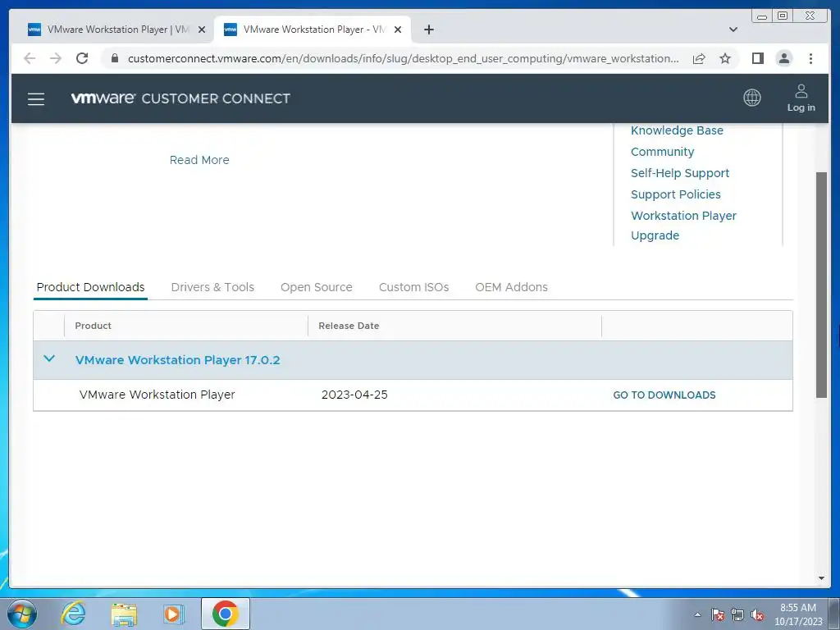Click the VMware Customer Connect logo
The width and height of the screenshot is (840, 630).
pos(180,98)
